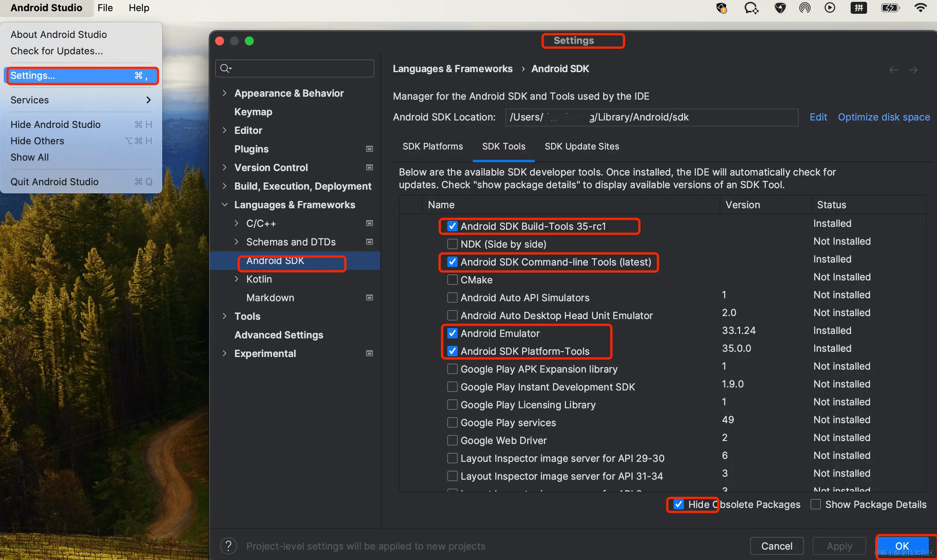Click the Apply button
The image size is (937, 560).
(x=839, y=545)
